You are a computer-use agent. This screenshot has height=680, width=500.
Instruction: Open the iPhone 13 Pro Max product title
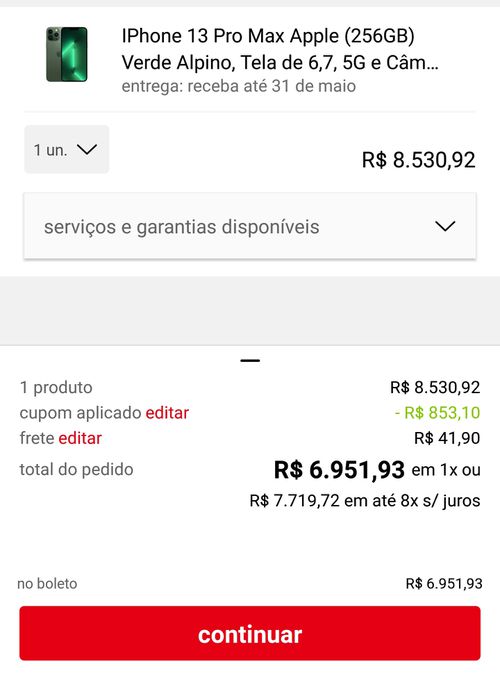280,49
